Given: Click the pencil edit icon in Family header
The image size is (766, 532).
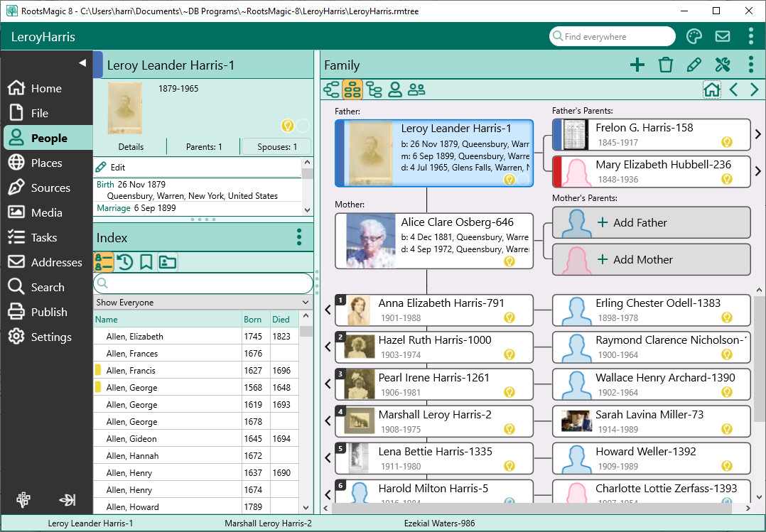Looking at the screenshot, I should pyautogui.click(x=694, y=65).
